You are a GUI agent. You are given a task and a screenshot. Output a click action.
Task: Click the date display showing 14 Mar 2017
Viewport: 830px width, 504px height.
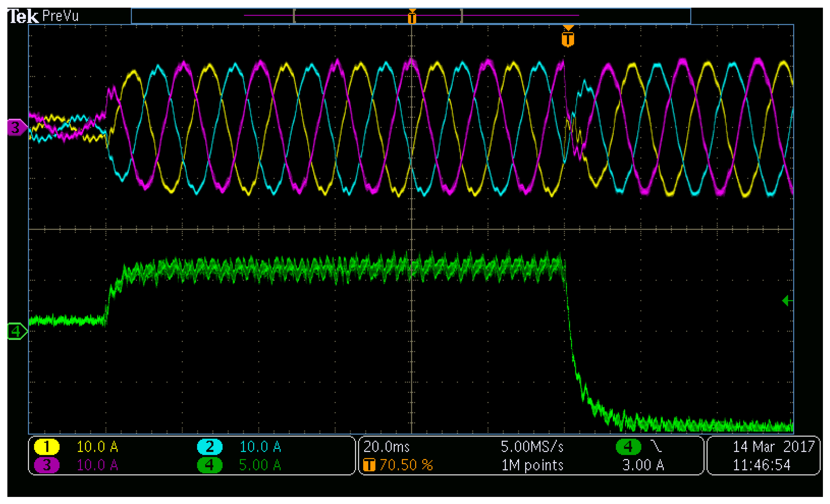click(771, 447)
